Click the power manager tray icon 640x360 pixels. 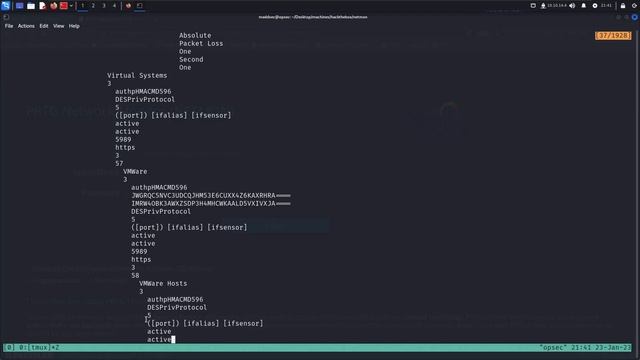pos(595,6)
